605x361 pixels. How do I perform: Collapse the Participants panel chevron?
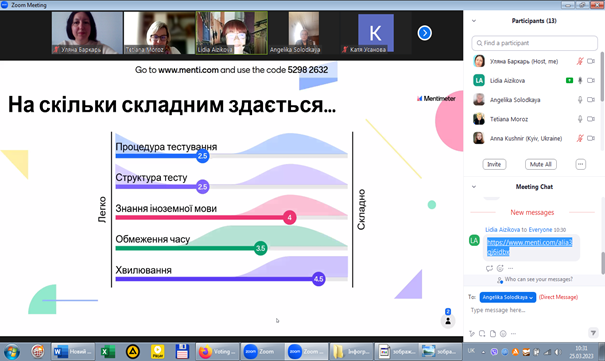click(x=474, y=21)
